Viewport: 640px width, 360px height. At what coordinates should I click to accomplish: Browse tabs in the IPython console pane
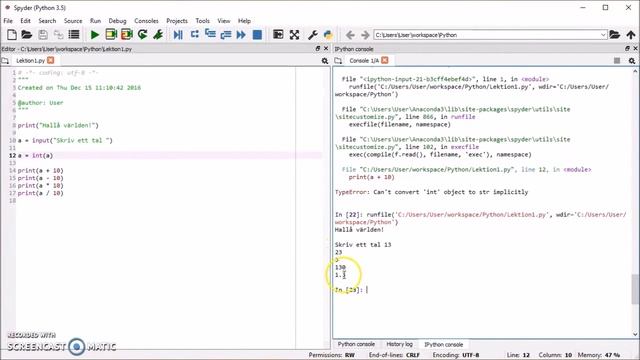pos(338,61)
